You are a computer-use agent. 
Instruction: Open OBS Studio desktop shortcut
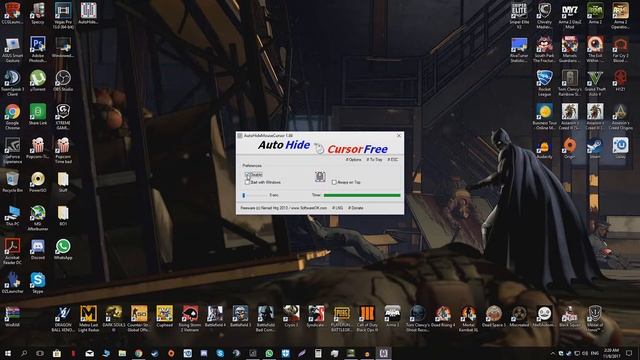pyautogui.click(x=63, y=81)
